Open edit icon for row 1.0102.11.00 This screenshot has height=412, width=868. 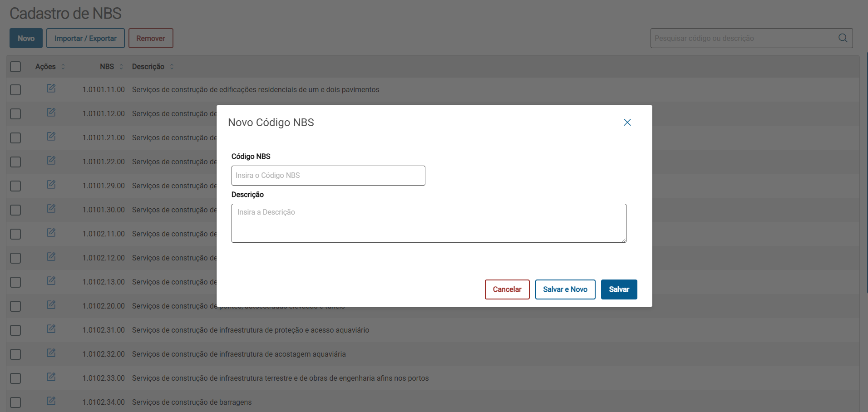(x=51, y=233)
